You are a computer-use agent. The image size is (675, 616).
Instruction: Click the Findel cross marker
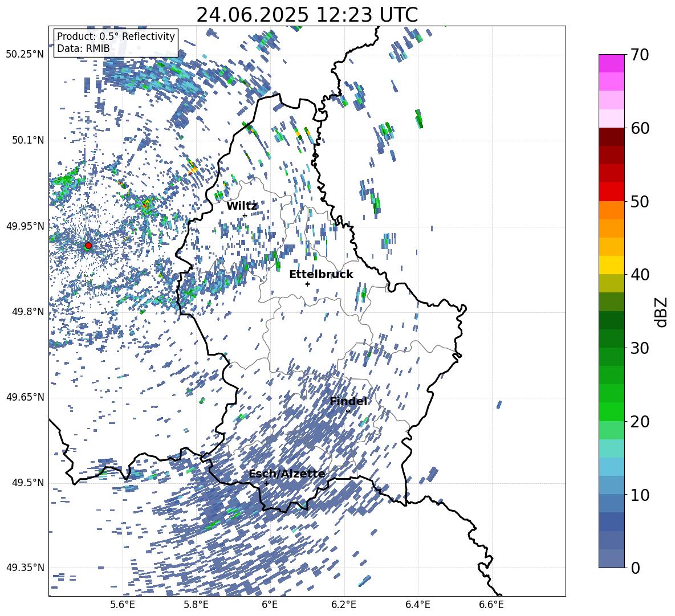point(348,411)
